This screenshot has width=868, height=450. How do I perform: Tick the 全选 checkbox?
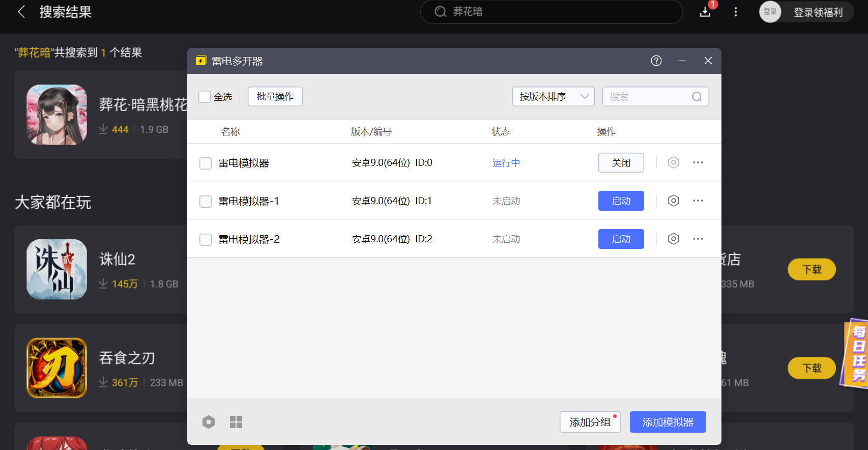click(x=205, y=97)
